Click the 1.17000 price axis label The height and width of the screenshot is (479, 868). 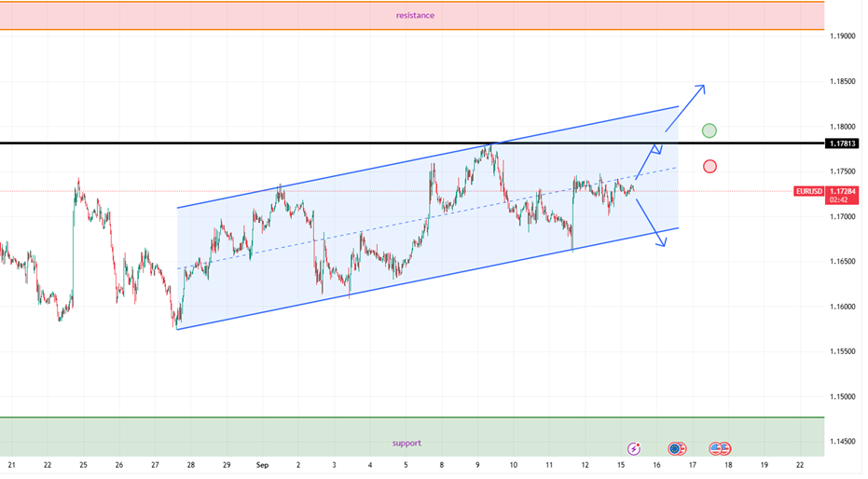(x=842, y=217)
